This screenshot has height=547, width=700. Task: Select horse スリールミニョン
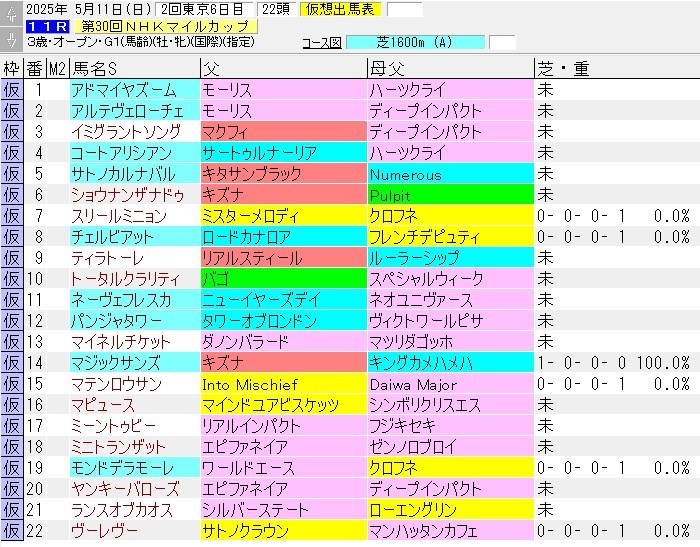point(135,216)
